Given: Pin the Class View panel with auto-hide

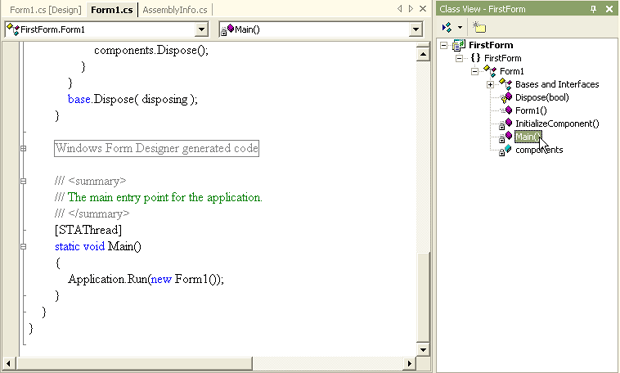Looking at the screenshot, I should pos(593,9).
